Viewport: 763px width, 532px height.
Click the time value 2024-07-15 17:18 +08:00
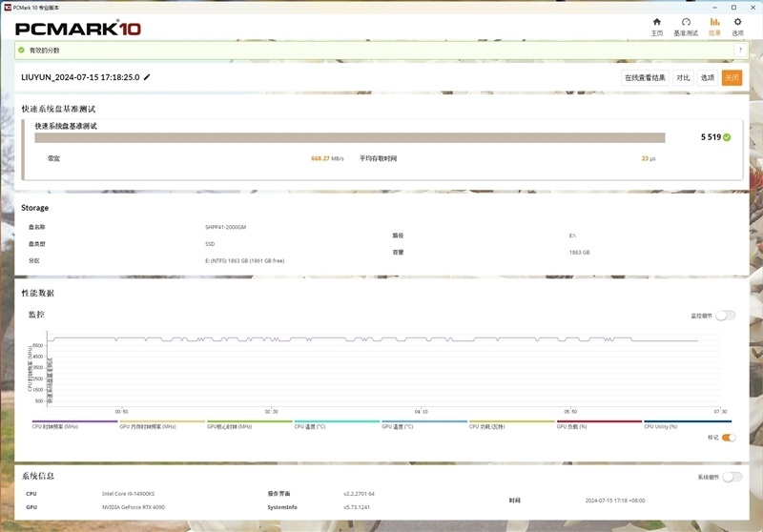pyautogui.click(x=615, y=501)
